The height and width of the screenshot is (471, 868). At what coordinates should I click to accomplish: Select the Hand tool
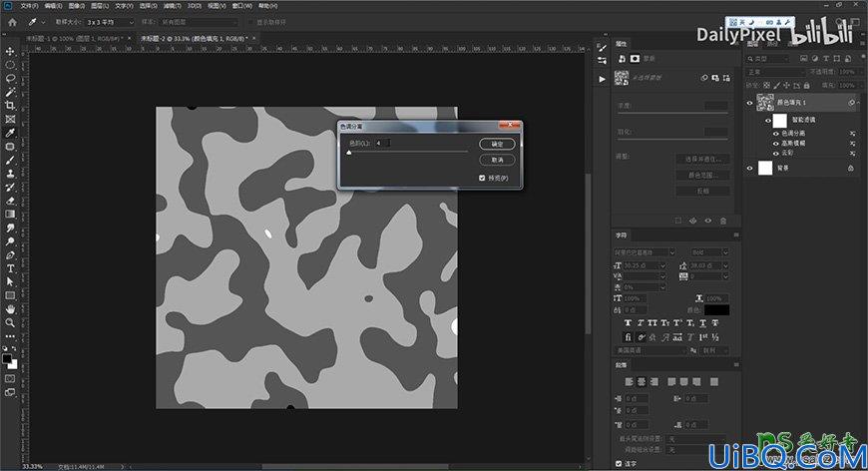pyautogui.click(x=10, y=308)
